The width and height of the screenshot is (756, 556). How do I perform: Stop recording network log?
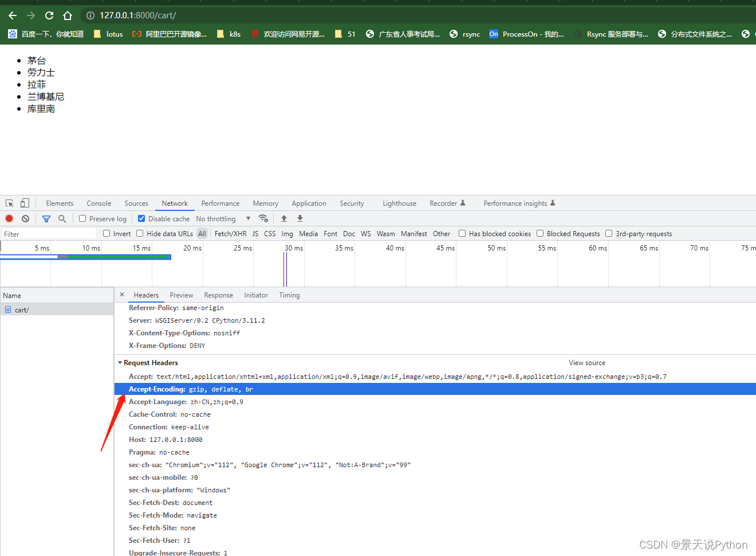[9, 218]
